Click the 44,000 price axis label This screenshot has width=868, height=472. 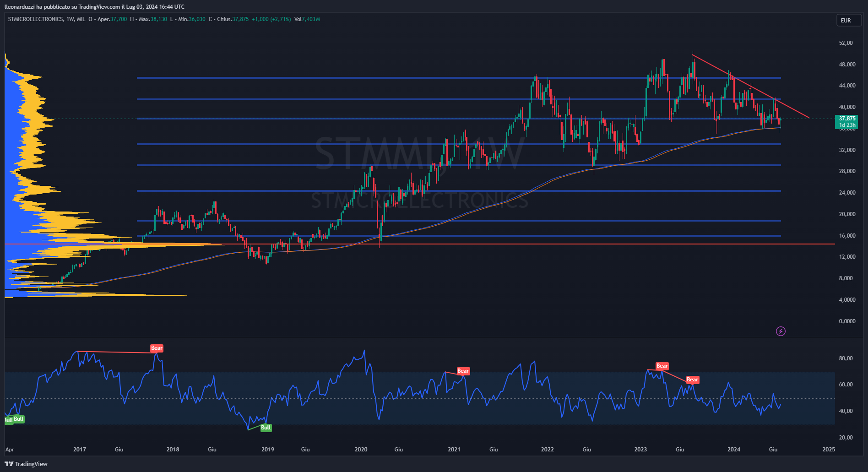coord(847,86)
